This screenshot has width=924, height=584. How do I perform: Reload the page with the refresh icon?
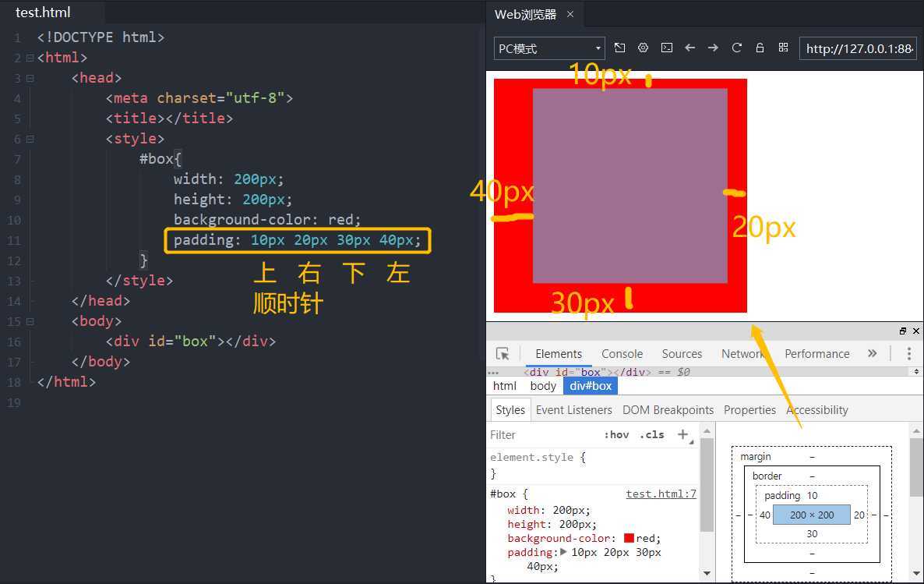click(x=736, y=48)
